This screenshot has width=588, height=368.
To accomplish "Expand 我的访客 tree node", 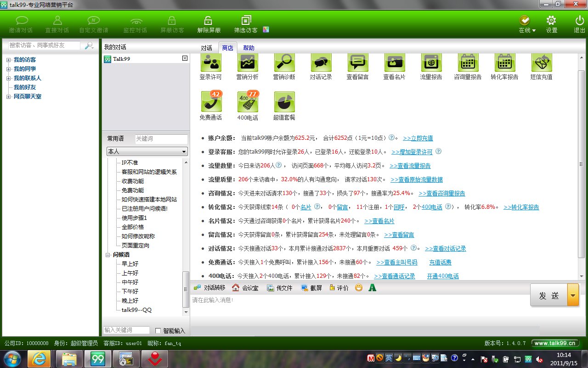I will (x=9, y=60).
